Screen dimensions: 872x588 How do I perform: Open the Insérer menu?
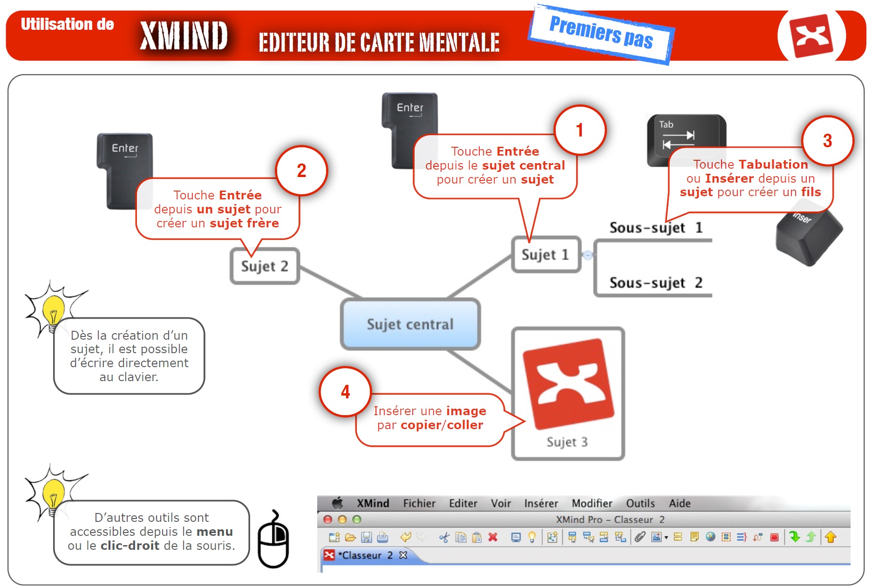[x=541, y=503]
